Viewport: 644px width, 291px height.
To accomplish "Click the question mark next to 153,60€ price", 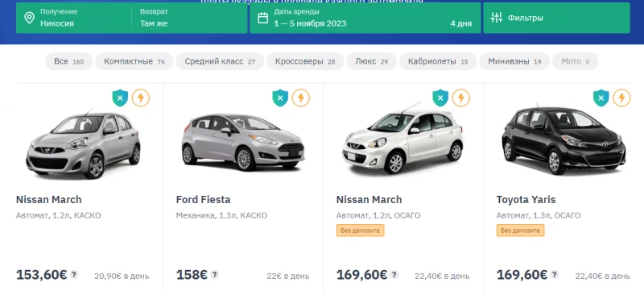I will coord(74,275).
